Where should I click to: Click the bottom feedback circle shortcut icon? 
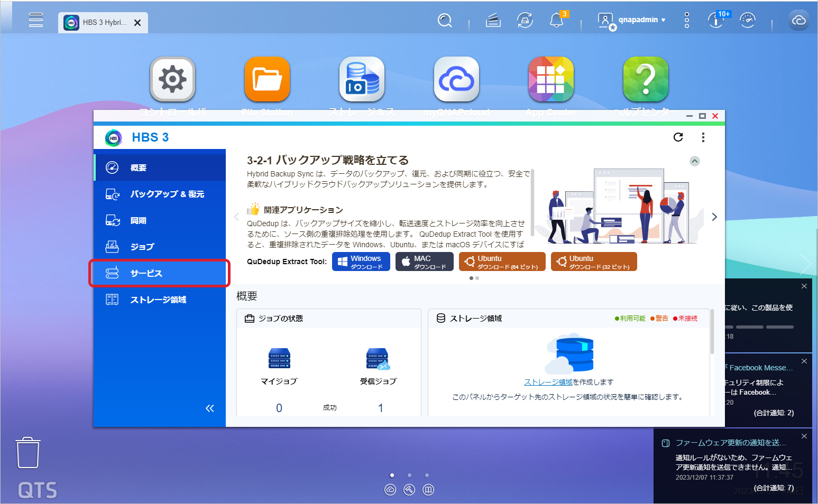pos(428,490)
